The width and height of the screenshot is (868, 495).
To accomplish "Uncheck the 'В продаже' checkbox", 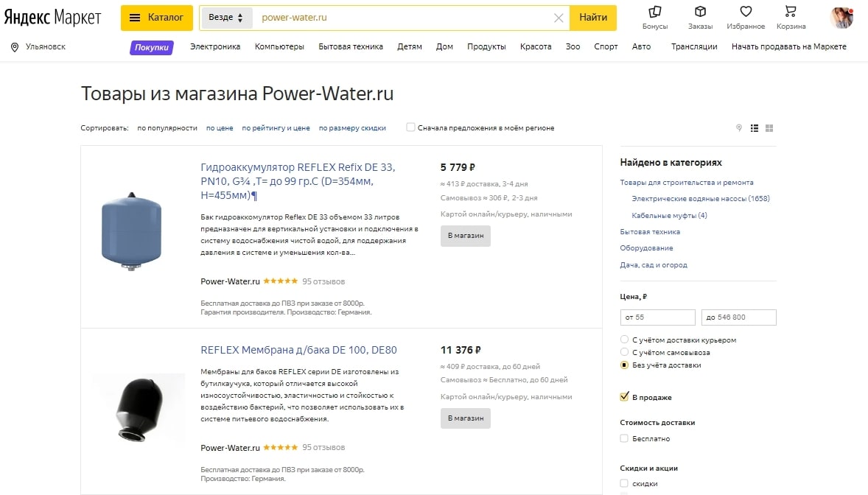I will click(x=624, y=397).
